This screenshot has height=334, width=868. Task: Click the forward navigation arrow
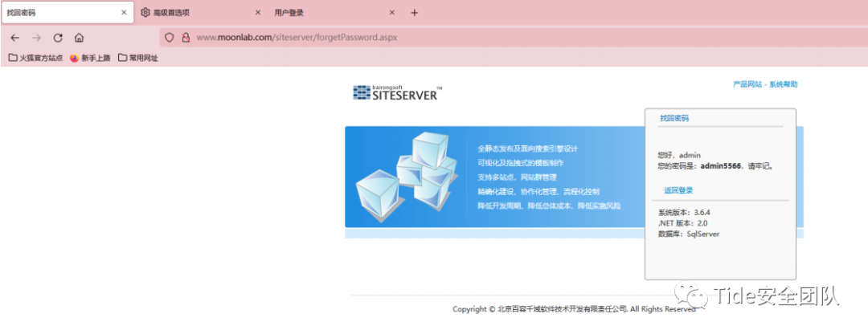[x=36, y=38]
